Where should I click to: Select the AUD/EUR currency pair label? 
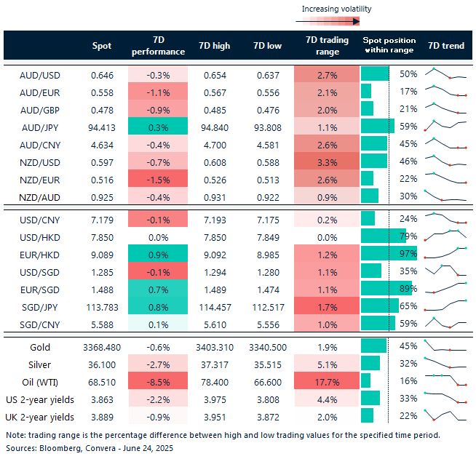click(40, 93)
